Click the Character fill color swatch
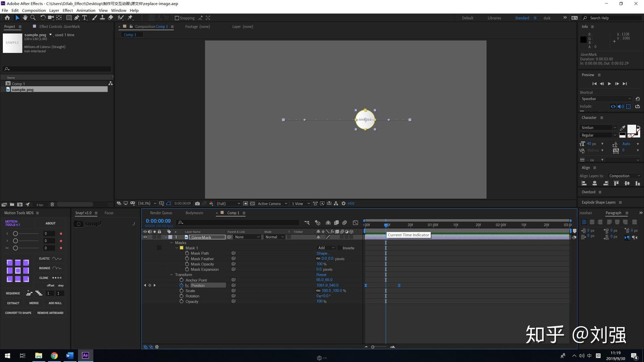 (631, 129)
